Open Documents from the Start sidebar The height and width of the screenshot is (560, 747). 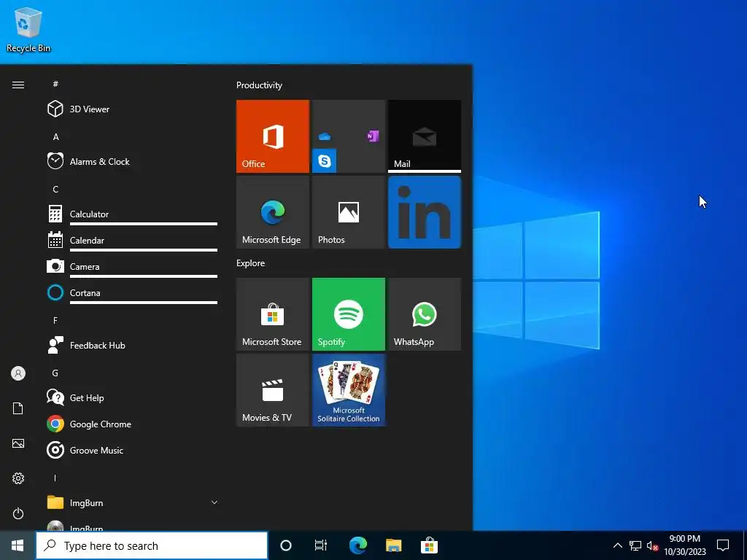click(18, 408)
